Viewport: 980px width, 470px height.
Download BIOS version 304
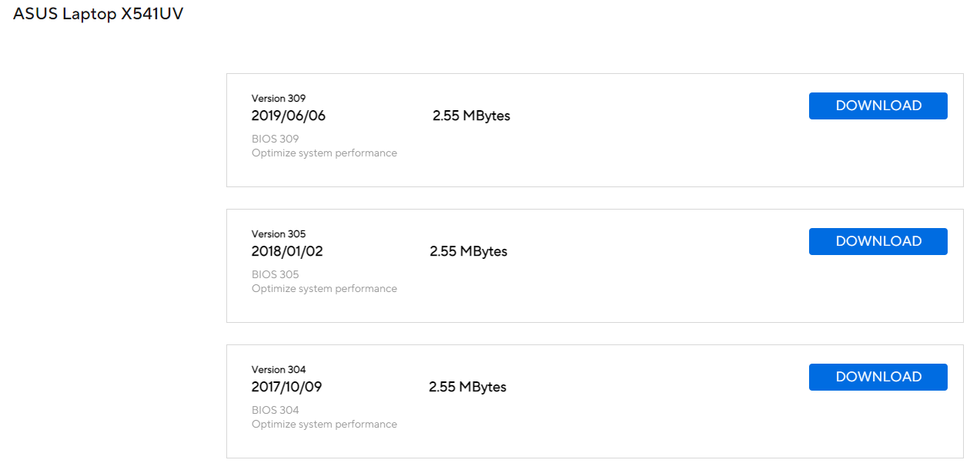click(878, 378)
